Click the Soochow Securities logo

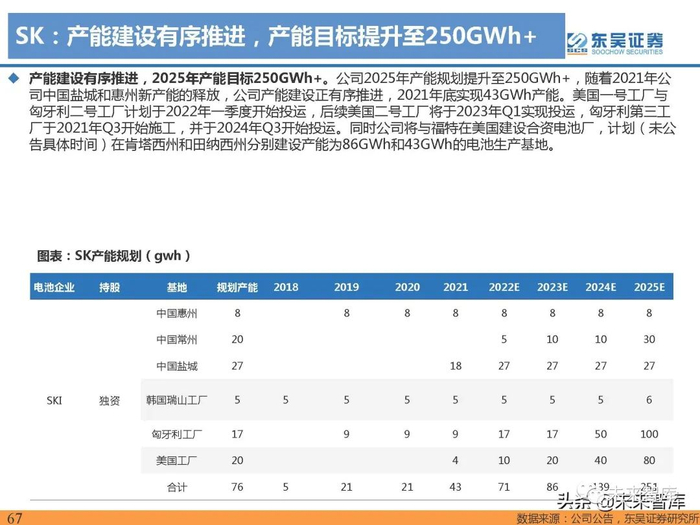[x=614, y=43]
